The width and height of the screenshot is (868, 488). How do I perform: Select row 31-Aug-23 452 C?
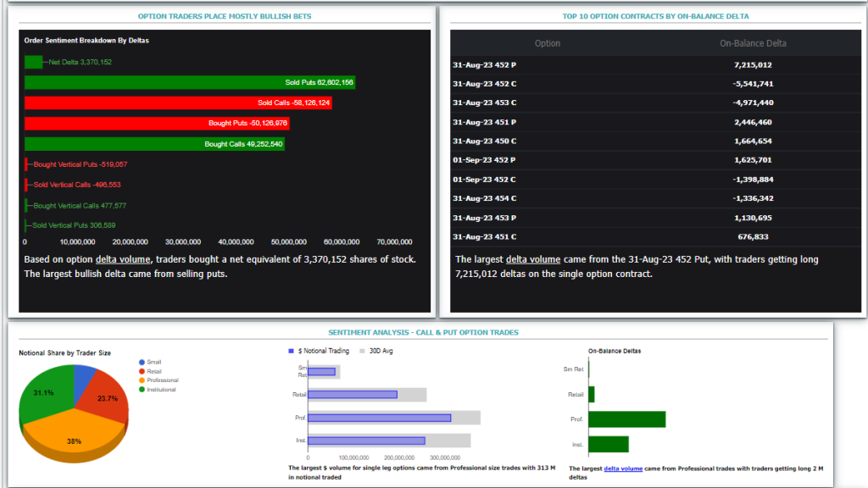(x=655, y=84)
